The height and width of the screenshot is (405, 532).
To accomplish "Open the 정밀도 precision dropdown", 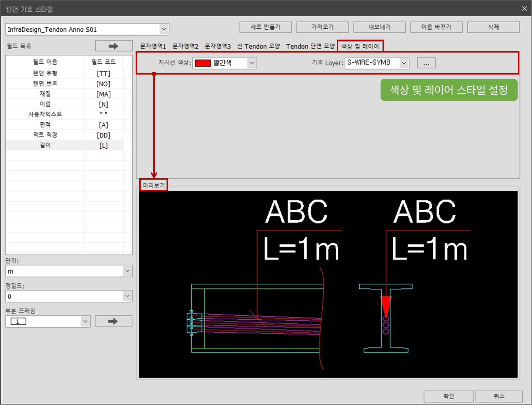I will pos(127,296).
